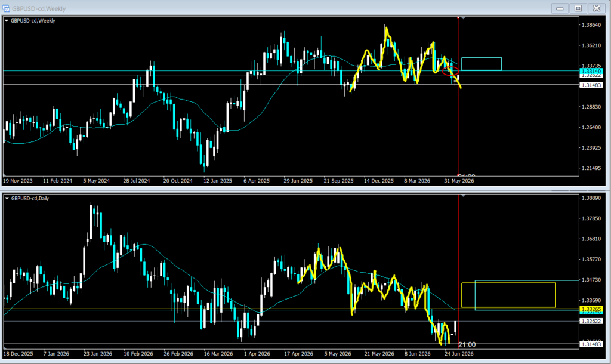Click the 8 Mar 2026 date on weekly axis
This screenshot has width=611, height=364.
coord(417,181)
